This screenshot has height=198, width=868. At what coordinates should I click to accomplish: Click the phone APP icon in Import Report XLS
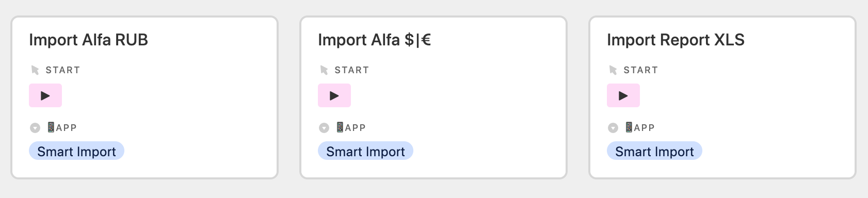[629, 127]
